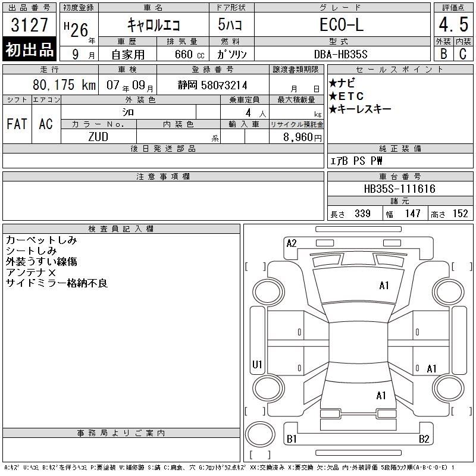Screen dimensions: 476x476
Task: Select the evaluation score 4.5
Action: 453,24
